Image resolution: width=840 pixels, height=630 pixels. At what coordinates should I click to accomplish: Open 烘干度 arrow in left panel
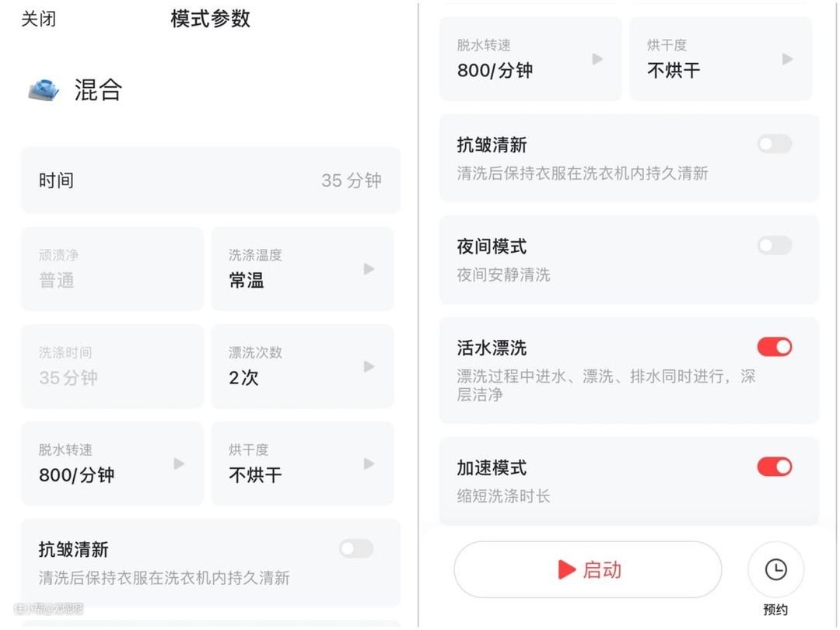pyautogui.click(x=369, y=464)
